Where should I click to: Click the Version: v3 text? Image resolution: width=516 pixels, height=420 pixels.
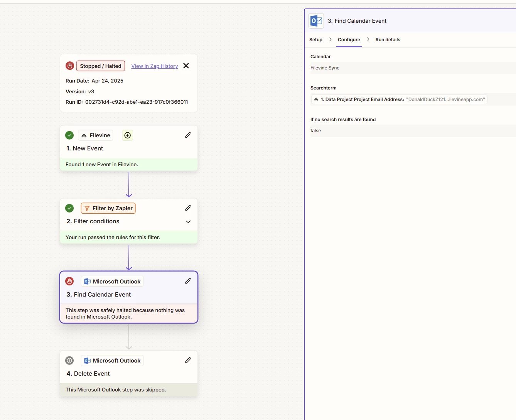(80, 91)
